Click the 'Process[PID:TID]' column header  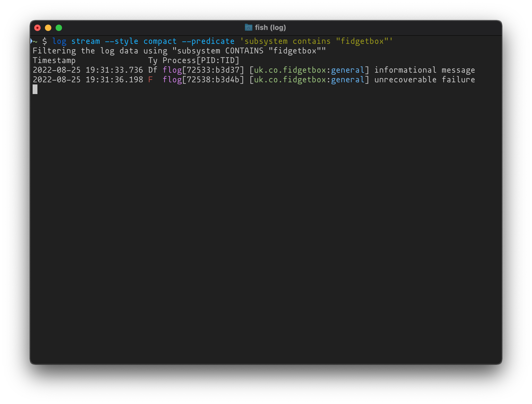(201, 60)
